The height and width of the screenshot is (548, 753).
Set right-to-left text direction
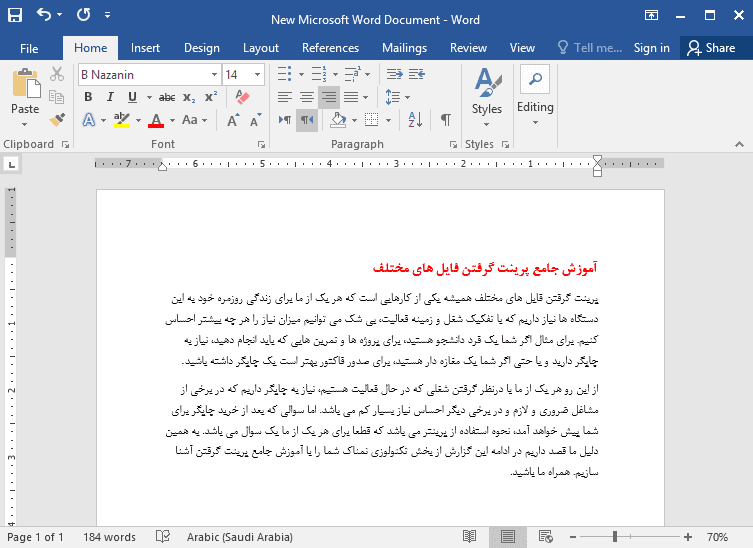307,120
